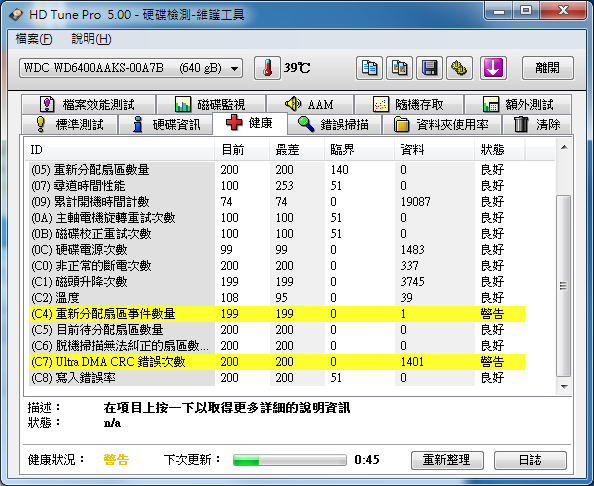This screenshot has width=594, height=486.
Task: Click the 離開 button
Action: tap(547, 68)
